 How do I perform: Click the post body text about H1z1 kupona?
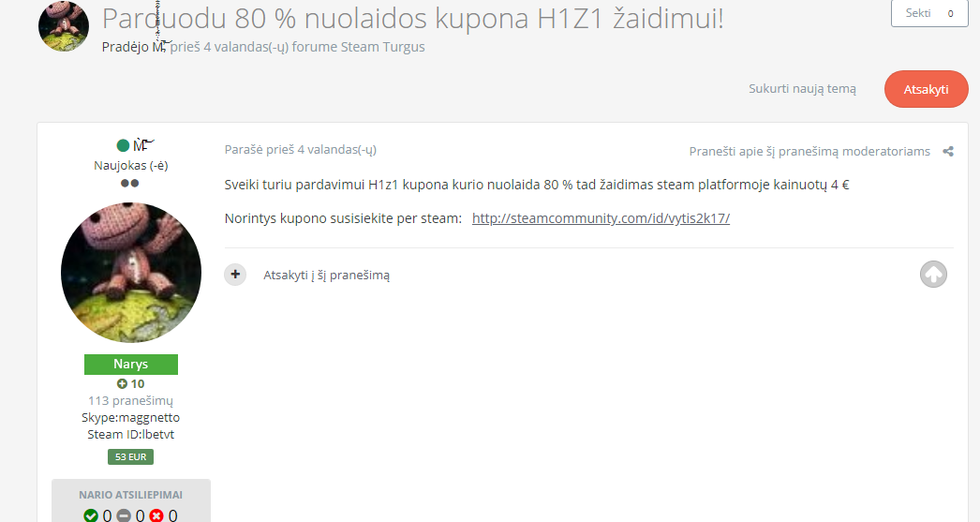click(537, 185)
